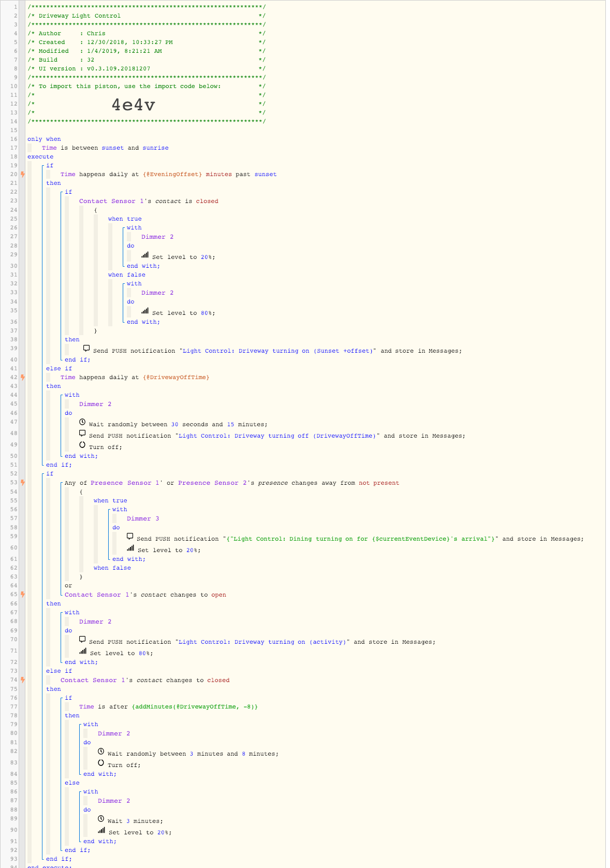Click "sunrise" in the only-when restriction
The height and width of the screenshot is (868, 610).
pyautogui.click(x=155, y=148)
